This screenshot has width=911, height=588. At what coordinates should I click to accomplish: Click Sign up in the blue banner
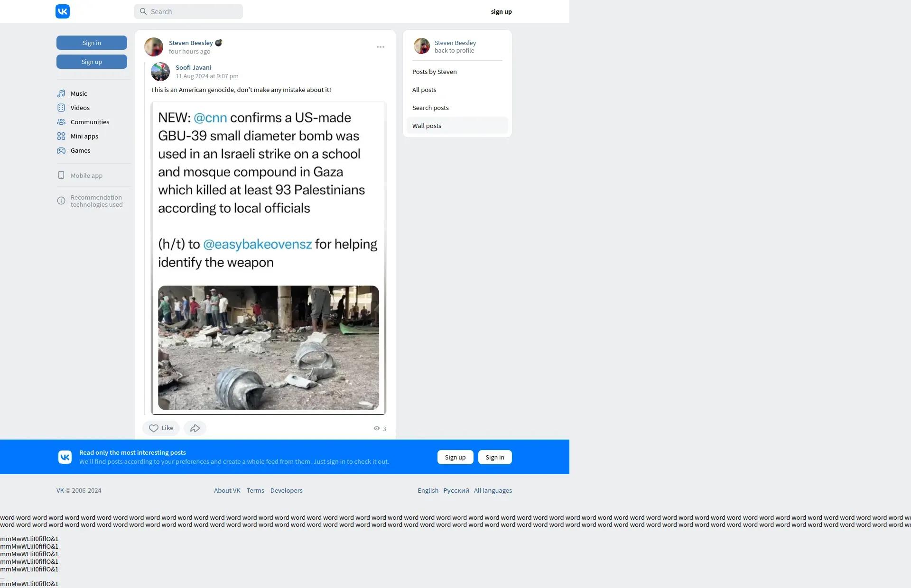click(455, 457)
